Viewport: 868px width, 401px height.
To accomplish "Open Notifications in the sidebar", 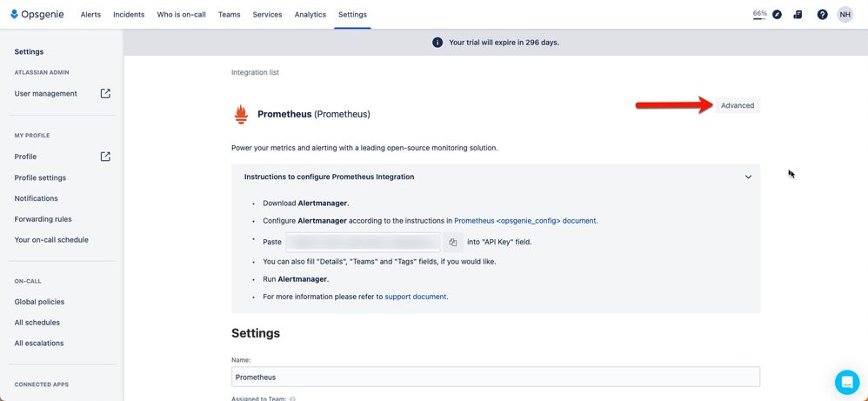I will [x=36, y=198].
